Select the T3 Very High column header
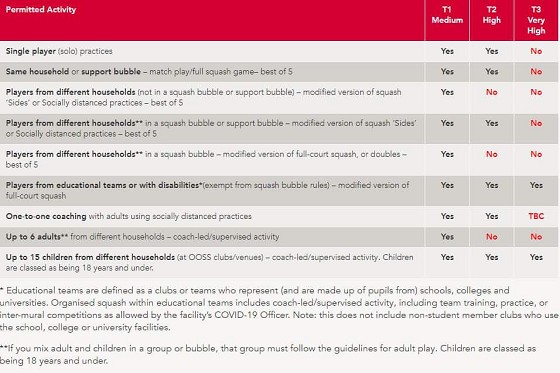The height and width of the screenshot is (373, 560). [536, 20]
